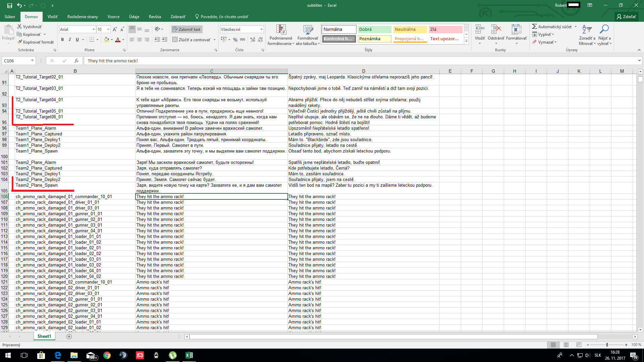Click the Comma Style 000 icon
Screen dimensions: 644x362
(243, 40)
